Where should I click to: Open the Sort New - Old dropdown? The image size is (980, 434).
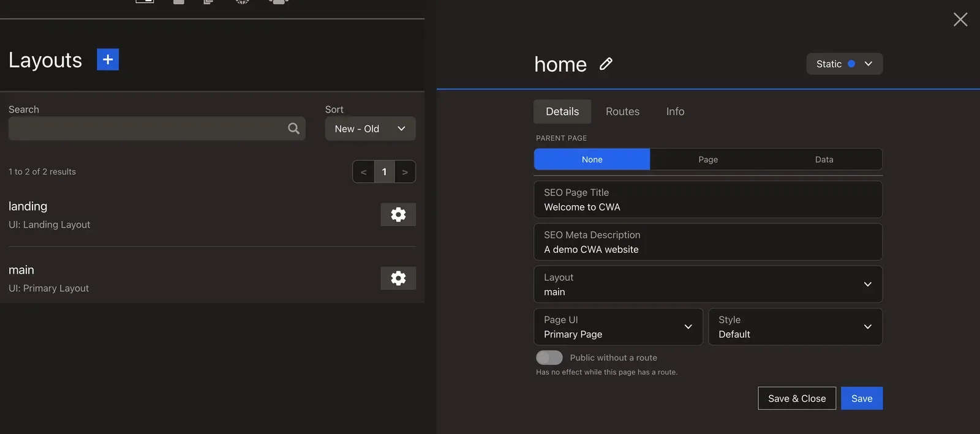[370, 129]
